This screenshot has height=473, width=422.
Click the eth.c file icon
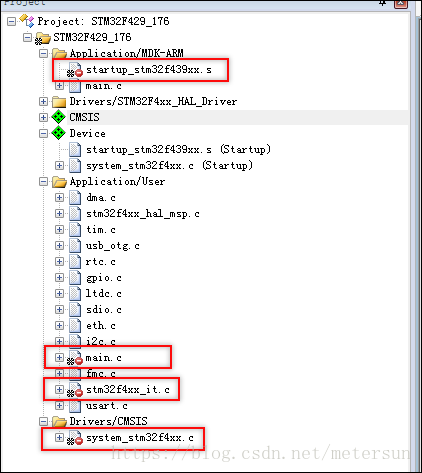coord(75,325)
